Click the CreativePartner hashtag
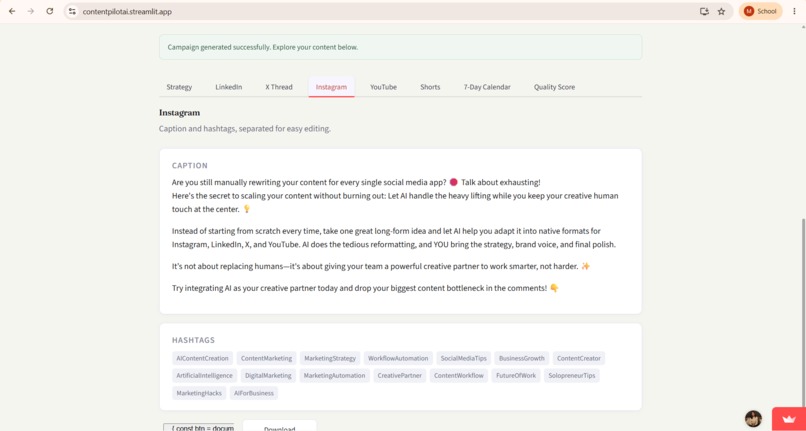This screenshot has height=431, width=806. click(x=399, y=375)
